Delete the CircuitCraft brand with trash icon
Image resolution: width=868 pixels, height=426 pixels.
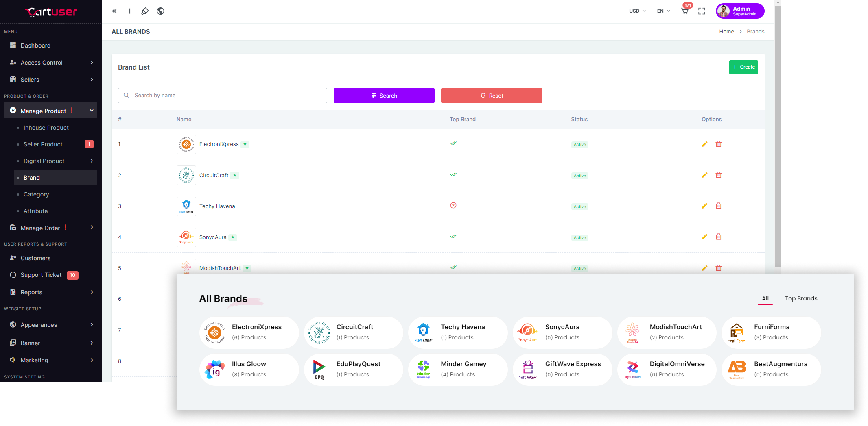[719, 175]
